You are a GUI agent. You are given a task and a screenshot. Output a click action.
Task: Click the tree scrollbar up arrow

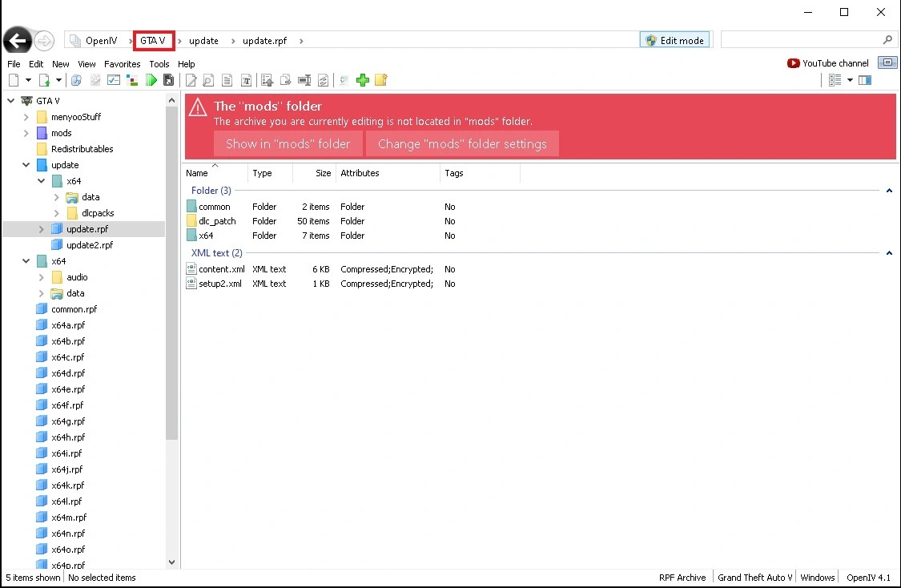pyautogui.click(x=171, y=101)
